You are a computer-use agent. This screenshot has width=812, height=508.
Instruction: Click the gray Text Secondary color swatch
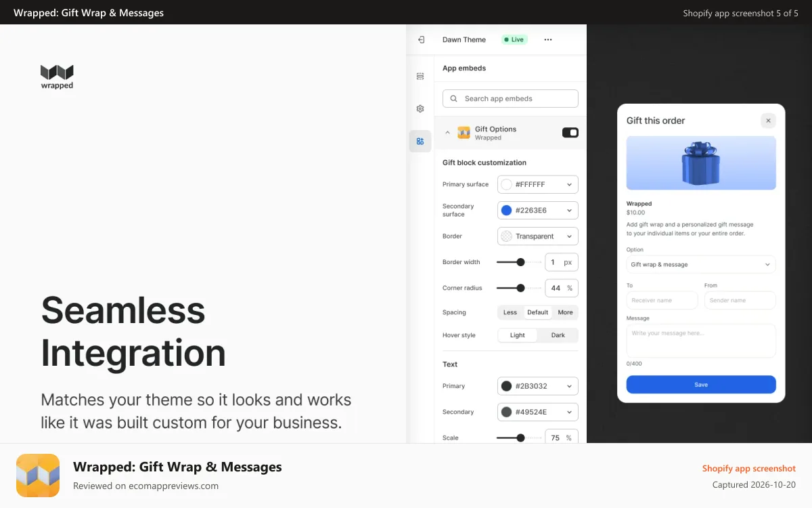pos(506,412)
